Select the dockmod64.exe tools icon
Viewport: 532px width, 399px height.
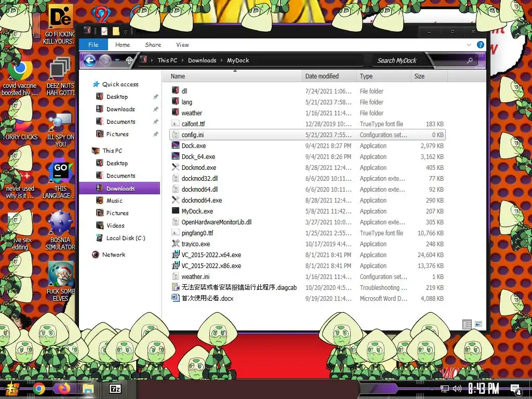[176, 200]
